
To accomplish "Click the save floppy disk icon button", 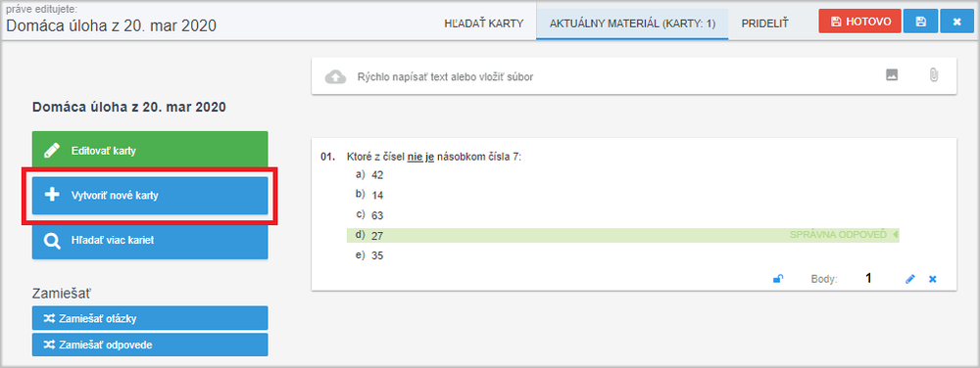I will click(920, 22).
